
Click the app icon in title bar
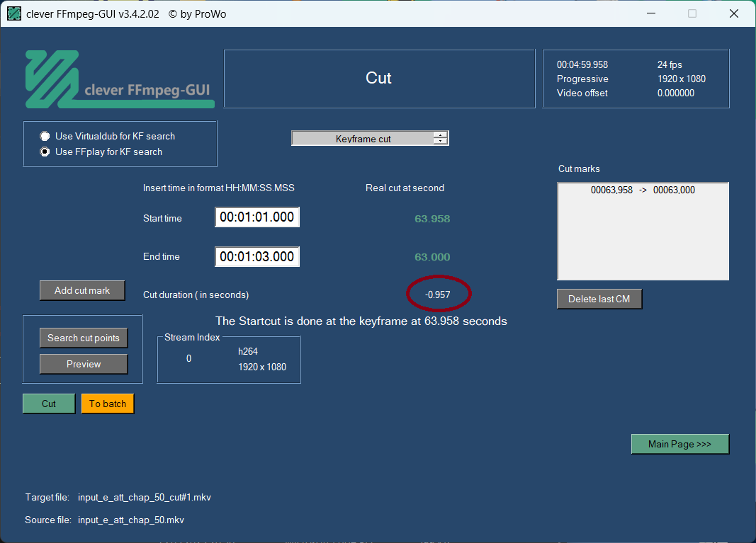(14, 13)
